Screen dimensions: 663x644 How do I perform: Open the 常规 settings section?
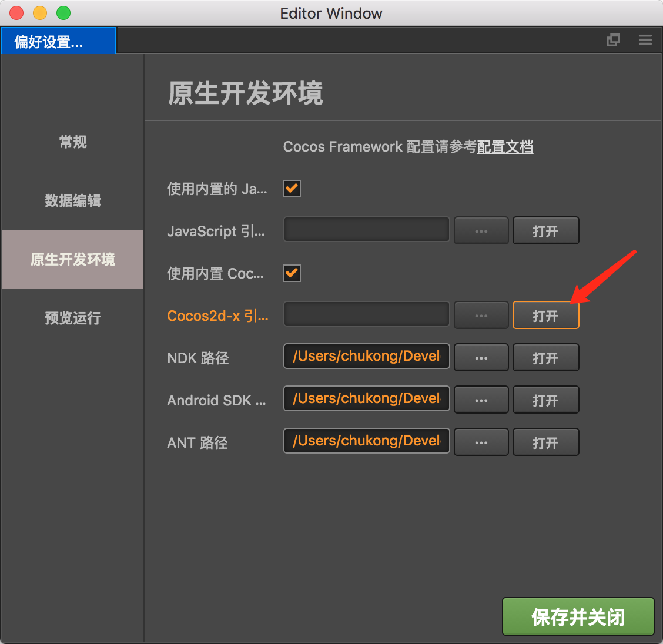tap(73, 142)
